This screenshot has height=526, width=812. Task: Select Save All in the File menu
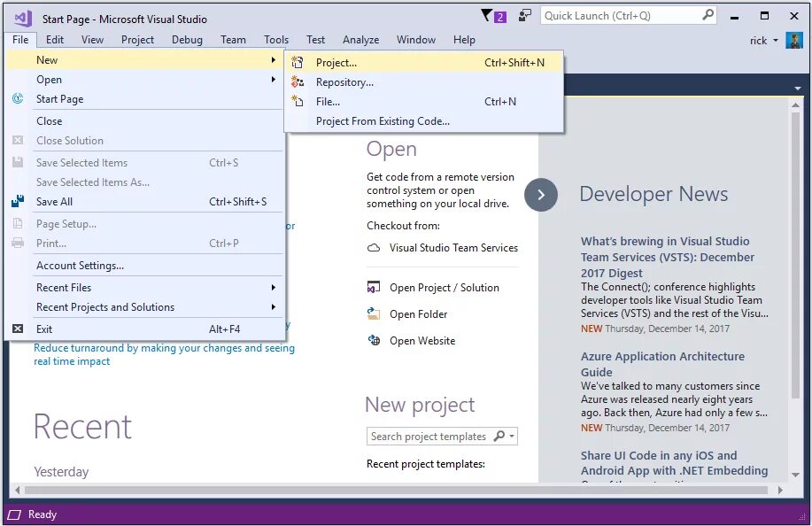coord(144,201)
